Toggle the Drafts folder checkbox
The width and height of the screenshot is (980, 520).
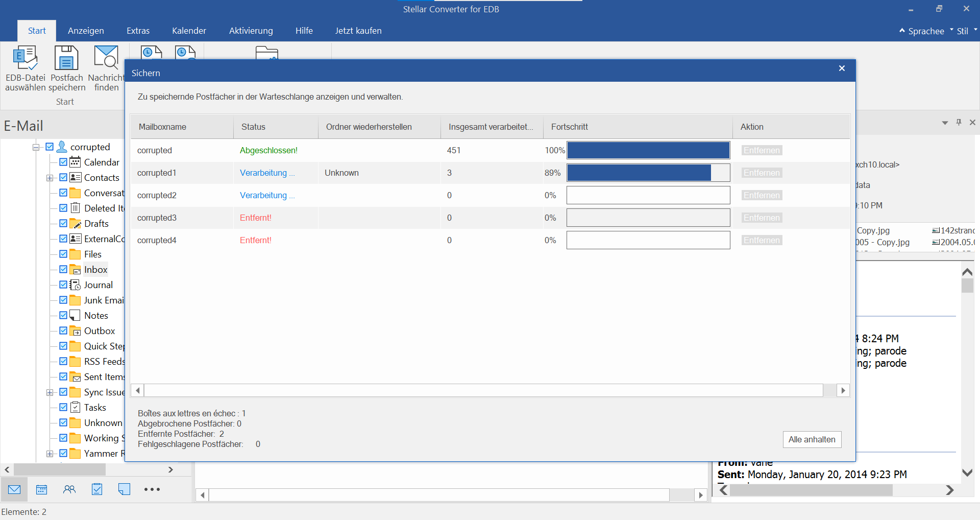[x=63, y=223]
